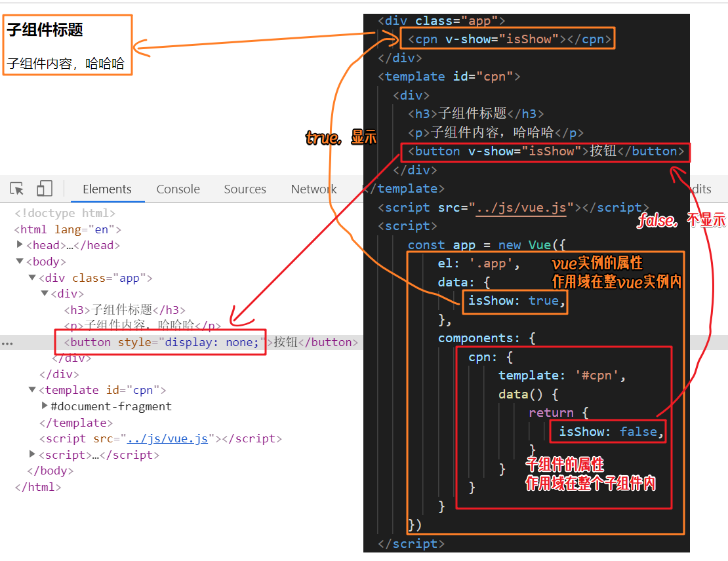Collapse the body element node
Screen dimensions: 728x561
(x=20, y=261)
